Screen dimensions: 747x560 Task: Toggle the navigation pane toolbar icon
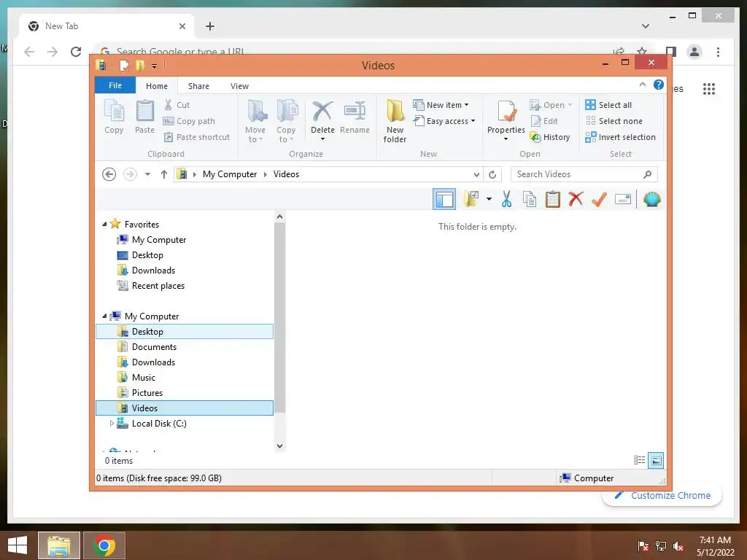pos(444,199)
